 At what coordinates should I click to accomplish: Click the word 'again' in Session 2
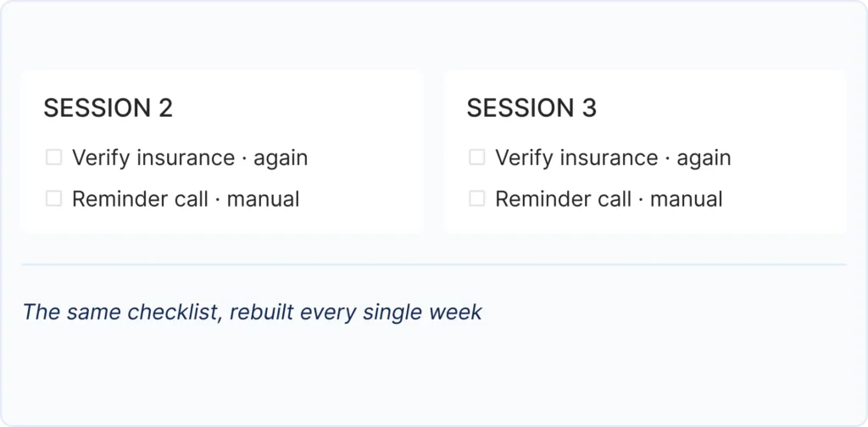[281, 159]
